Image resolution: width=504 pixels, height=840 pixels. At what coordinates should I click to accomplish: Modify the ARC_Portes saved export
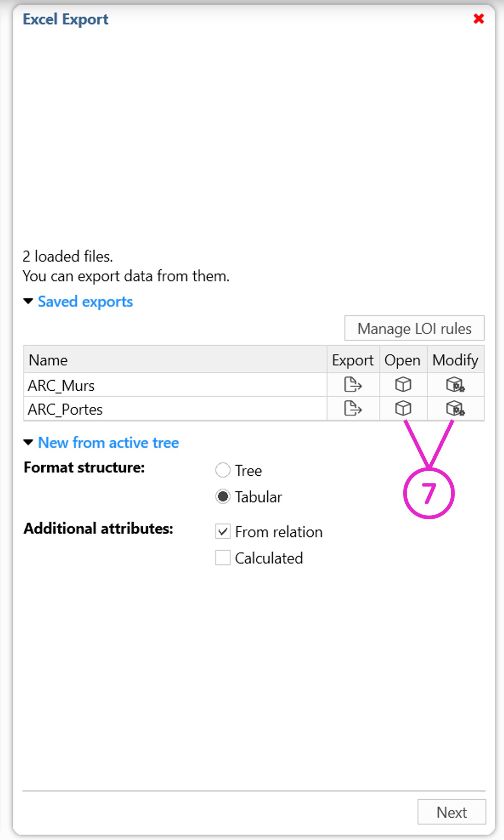click(455, 409)
